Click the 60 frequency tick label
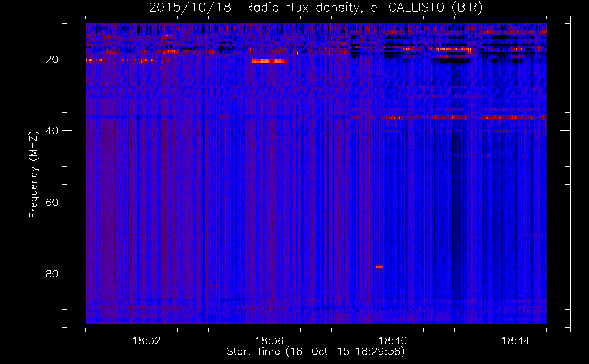Image resolution: width=589 pixels, height=364 pixels. click(x=52, y=202)
